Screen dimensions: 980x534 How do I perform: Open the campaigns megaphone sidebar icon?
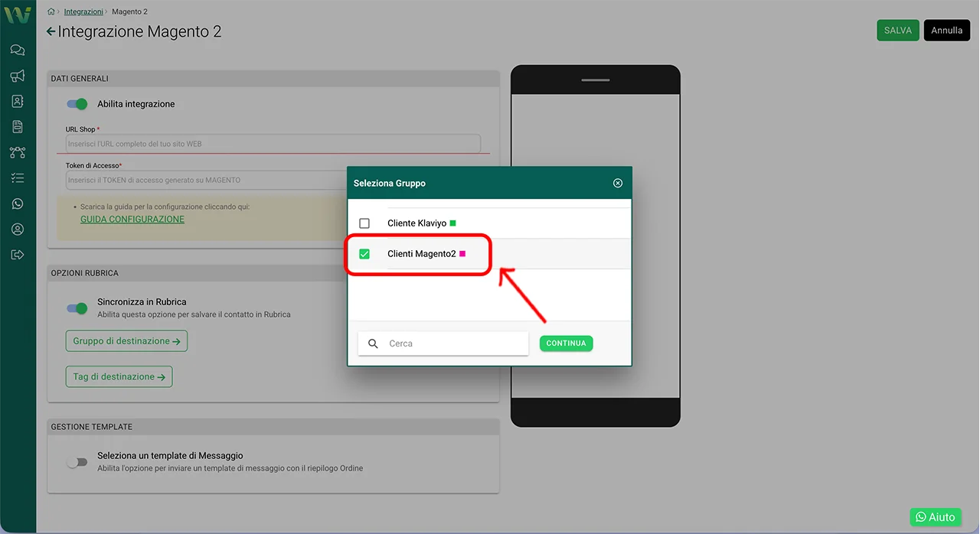pyautogui.click(x=18, y=76)
